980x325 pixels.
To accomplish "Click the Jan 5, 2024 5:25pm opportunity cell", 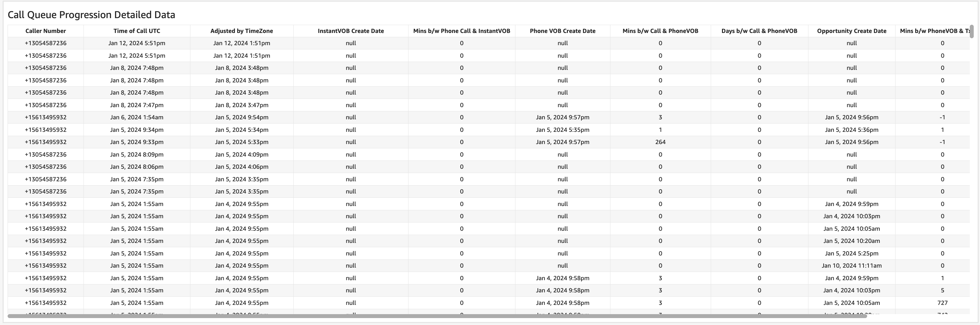I will 851,253.
